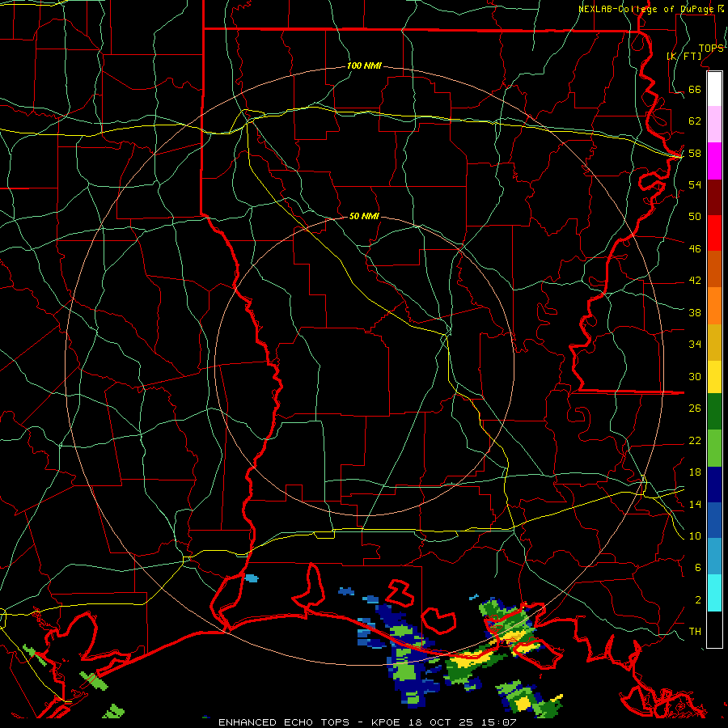This screenshot has height=728, width=728.
Task: Click the "KPOE" radar site identifier
Action: click(387, 722)
